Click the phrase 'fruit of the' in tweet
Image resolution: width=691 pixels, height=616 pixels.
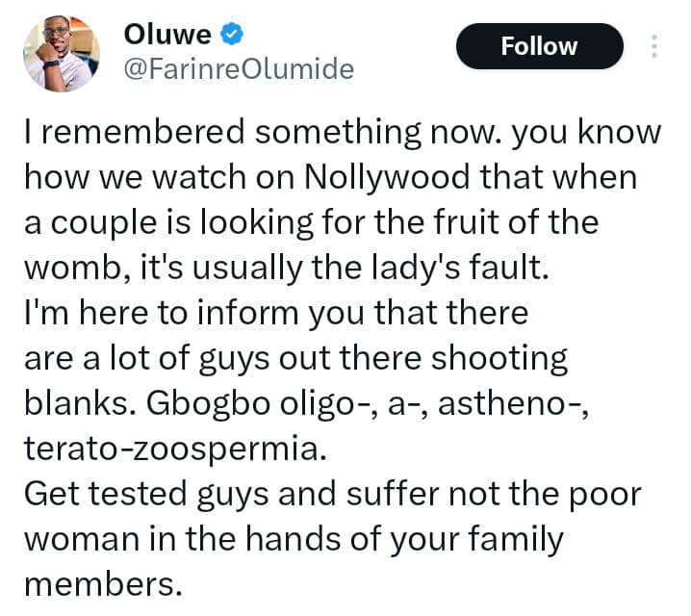click(516, 221)
